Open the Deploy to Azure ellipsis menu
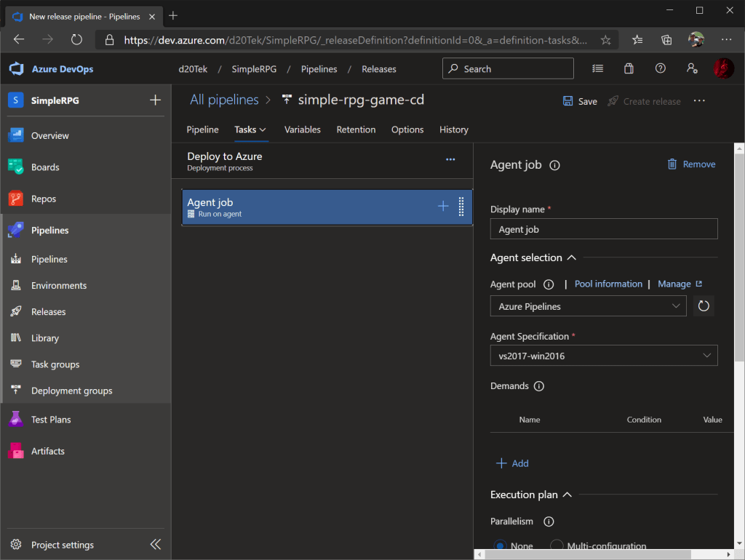 (450, 160)
